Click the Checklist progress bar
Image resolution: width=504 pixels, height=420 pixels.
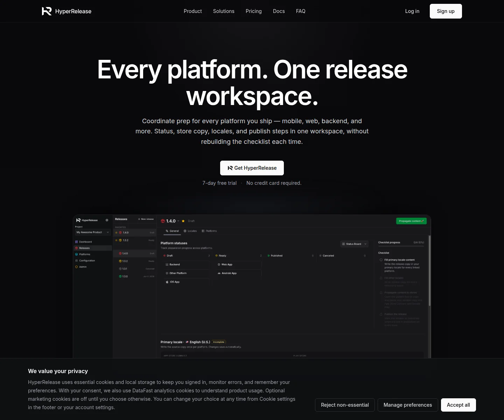point(401,246)
